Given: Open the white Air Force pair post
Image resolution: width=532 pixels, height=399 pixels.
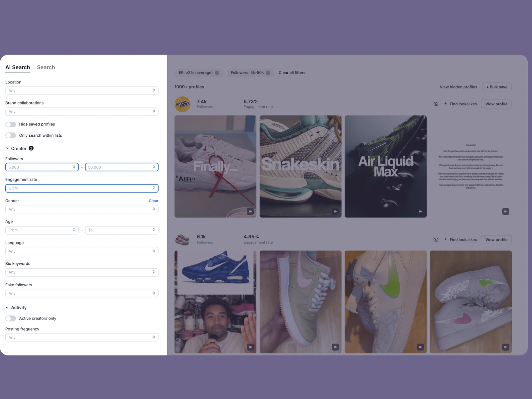Looking at the screenshot, I should pyautogui.click(x=471, y=302).
